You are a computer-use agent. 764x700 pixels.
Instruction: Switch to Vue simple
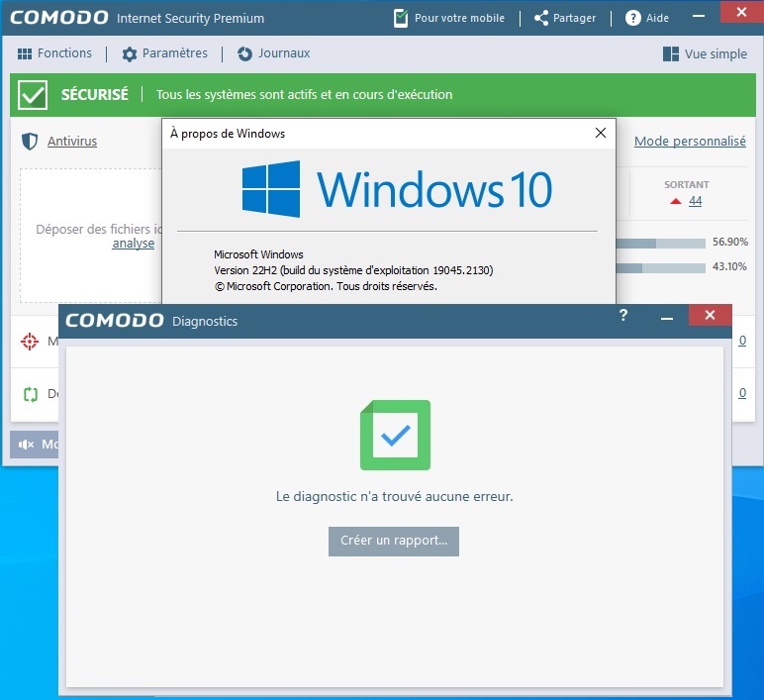pos(705,53)
